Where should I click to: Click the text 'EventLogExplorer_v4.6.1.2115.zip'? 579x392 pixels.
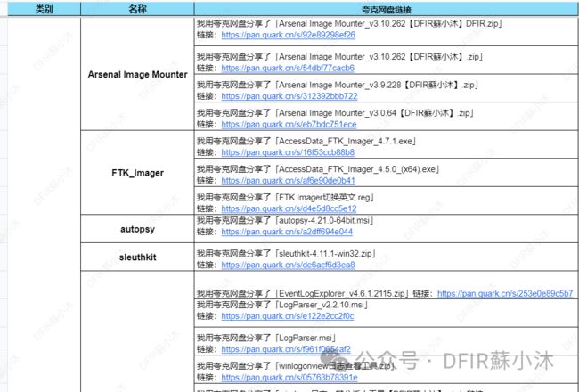click(342, 294)
